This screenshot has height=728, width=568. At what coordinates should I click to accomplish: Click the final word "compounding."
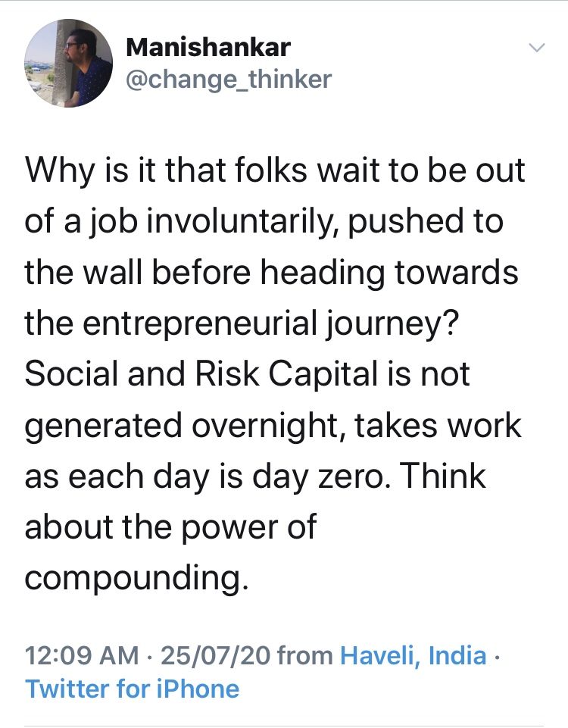[x=136, y=579]
